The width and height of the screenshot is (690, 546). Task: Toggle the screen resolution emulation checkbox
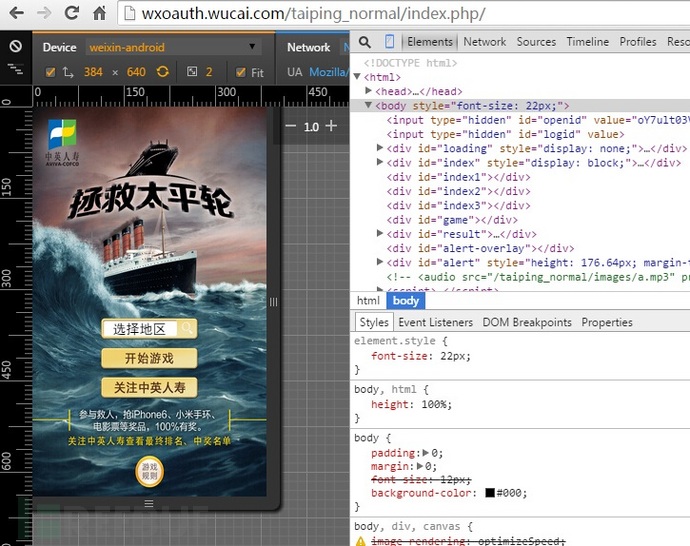51,72
